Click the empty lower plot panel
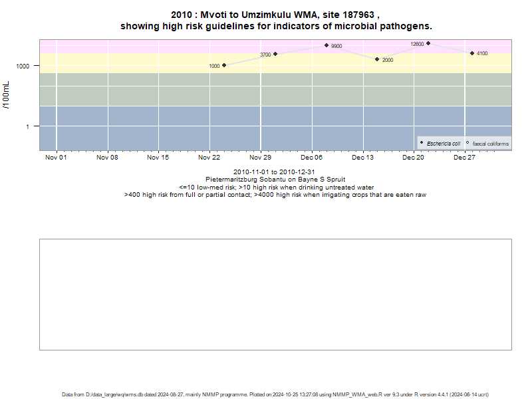The width and height of the screenshot is (532, 399). (275, 295)
